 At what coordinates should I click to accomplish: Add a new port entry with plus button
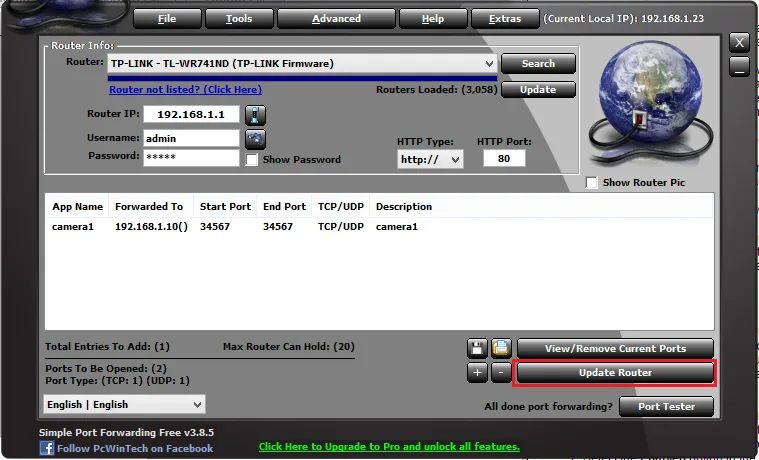[477, 372]
